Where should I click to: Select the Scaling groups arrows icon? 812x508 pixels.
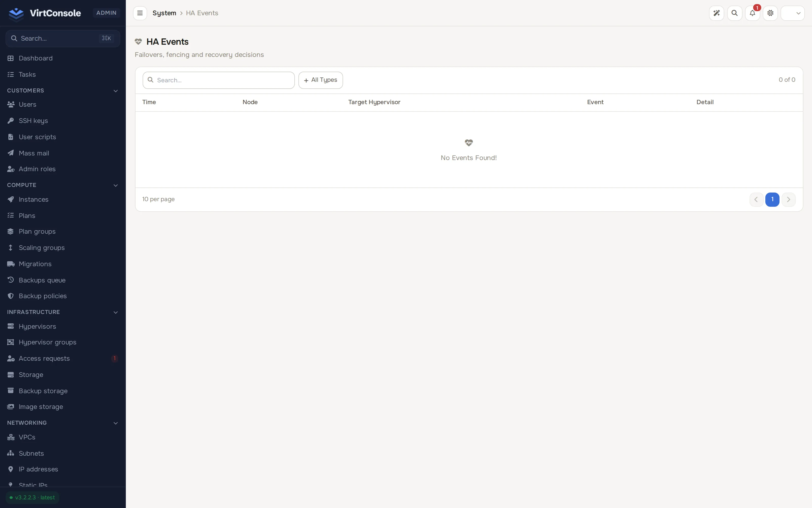11,248
